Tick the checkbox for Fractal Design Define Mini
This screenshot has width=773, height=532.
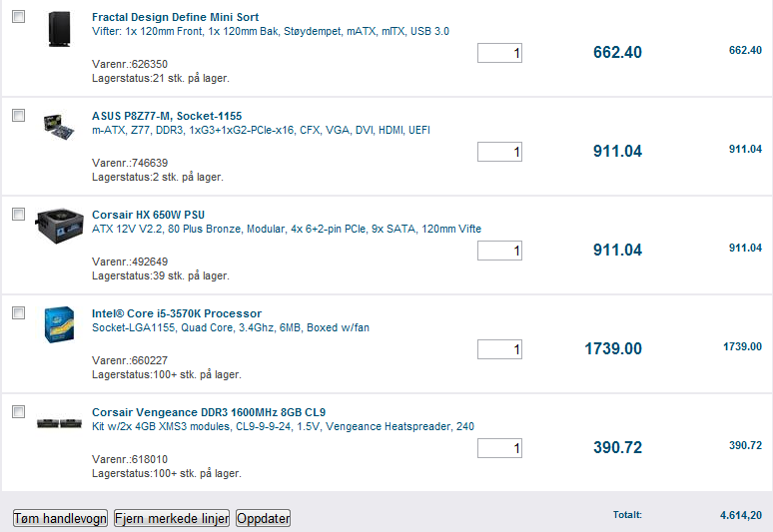click(18, 16)
